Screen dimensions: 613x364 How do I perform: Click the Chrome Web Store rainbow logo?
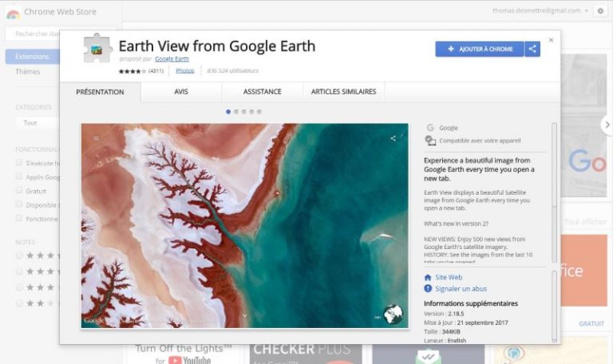pos(12,12)
